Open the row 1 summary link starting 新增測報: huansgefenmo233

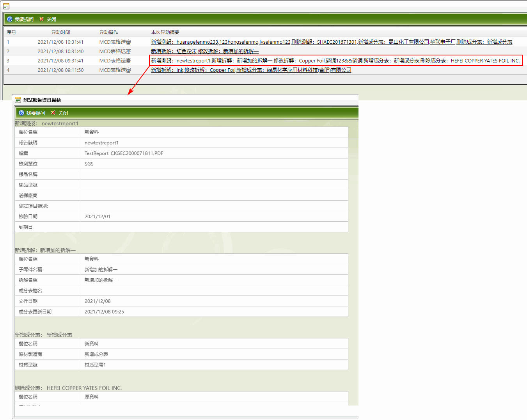(x=332, y=42)
